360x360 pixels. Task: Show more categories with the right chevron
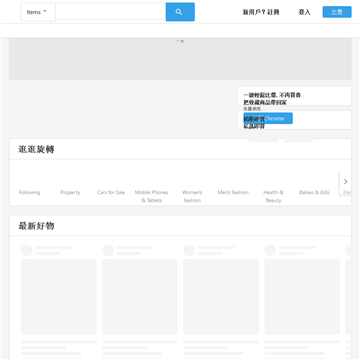click(x=345, y=182)
